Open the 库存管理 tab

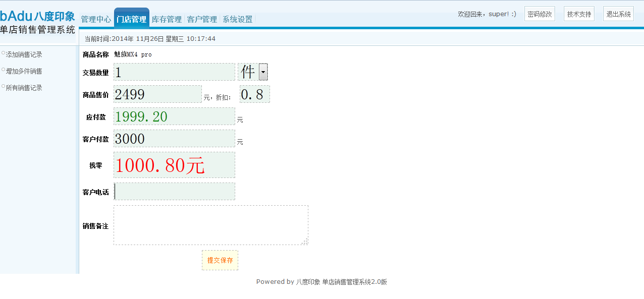(x=167, y=20)
